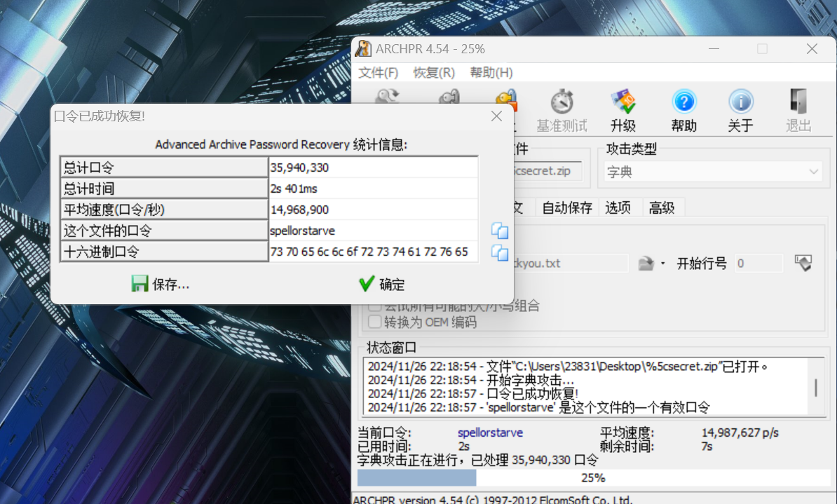Click the ARCHPR version 4.54 ElcomSoft status bar text
837x504 pixels.
pyautogui.click(x=492, y=499)
